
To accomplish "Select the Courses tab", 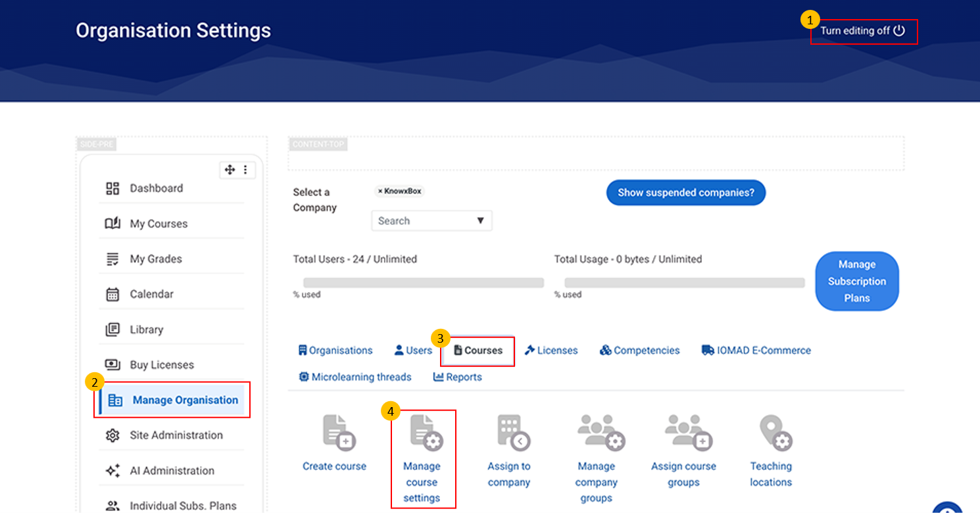I will [x=478, y=351].
